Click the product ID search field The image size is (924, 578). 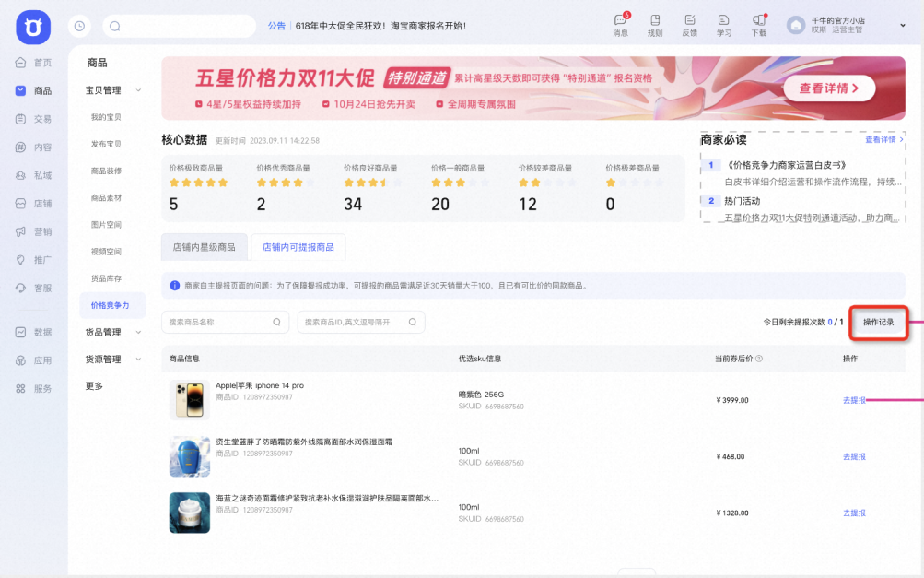[361, 322]
